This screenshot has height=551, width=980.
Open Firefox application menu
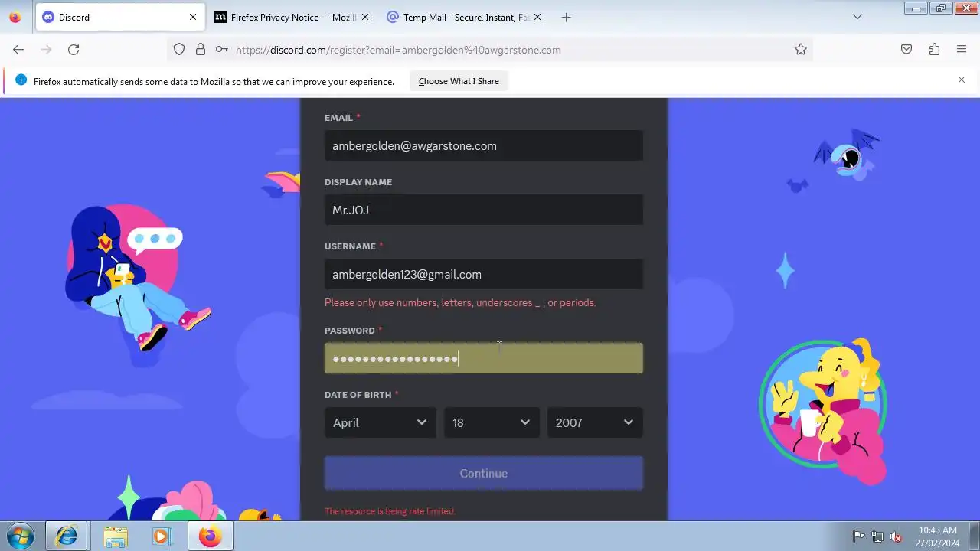962,49
